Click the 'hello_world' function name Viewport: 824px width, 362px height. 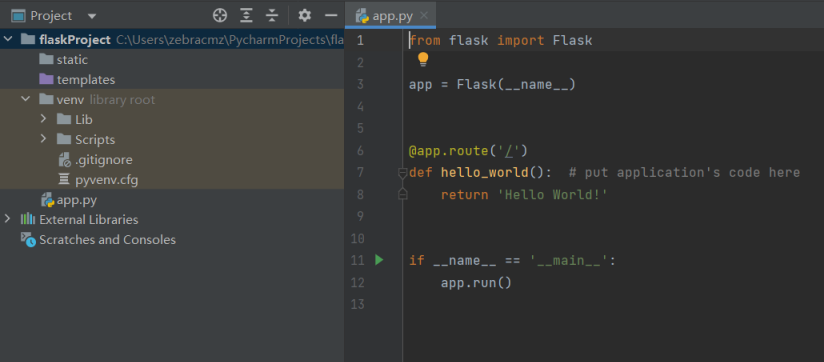tap(485, 172)
